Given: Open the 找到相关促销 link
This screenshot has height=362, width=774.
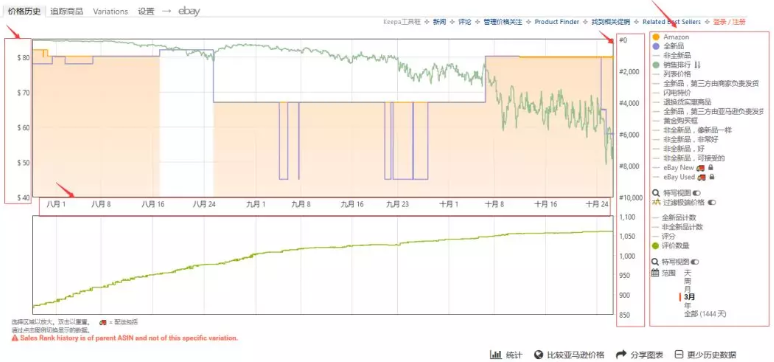Looking at the screenshot, I should point(611,22).
